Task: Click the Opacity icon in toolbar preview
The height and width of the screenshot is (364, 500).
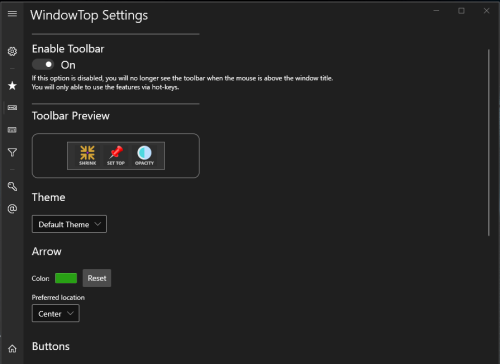Action: click(144, 155)
